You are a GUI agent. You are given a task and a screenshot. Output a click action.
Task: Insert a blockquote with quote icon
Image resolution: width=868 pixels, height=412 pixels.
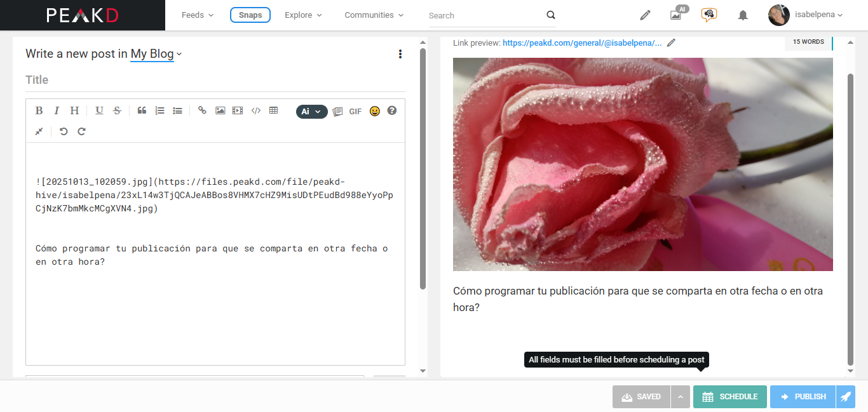tap(142, 110)
